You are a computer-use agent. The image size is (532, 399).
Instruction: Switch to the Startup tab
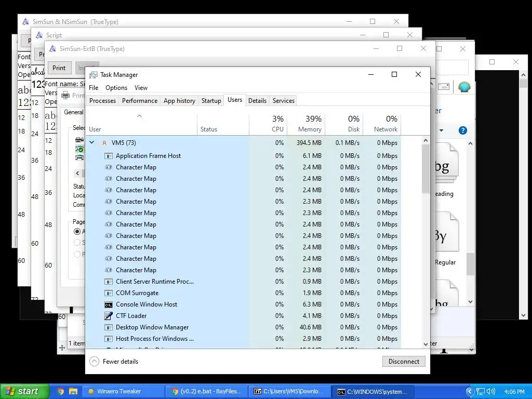211,101
